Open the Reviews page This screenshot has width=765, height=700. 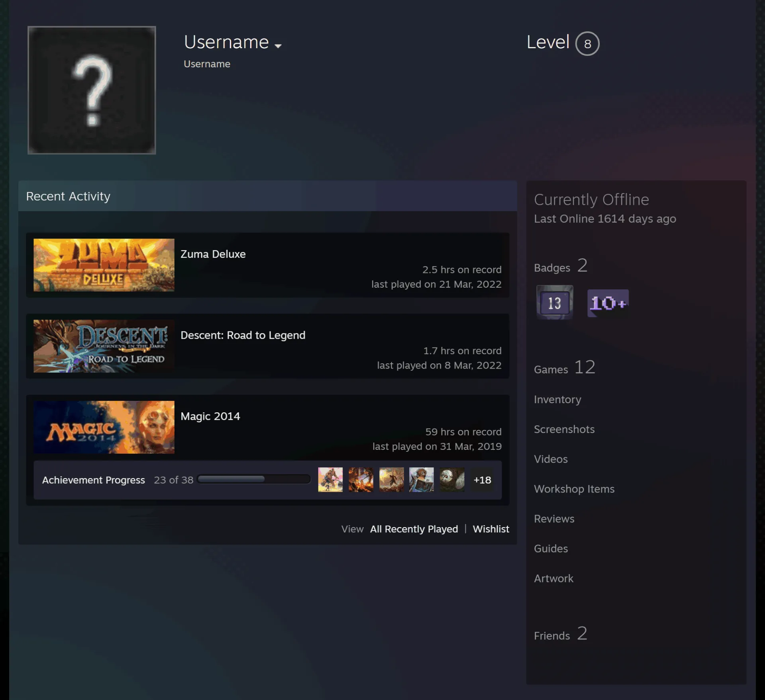tap(554, 519)
